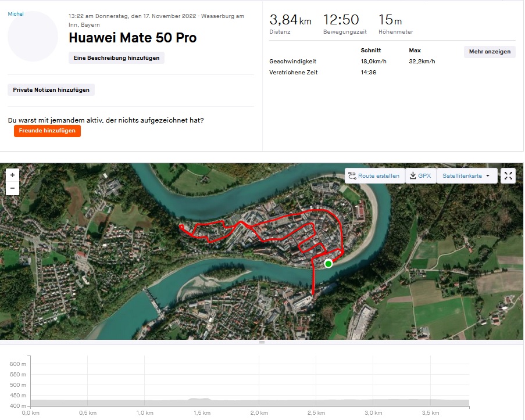
Task: Zoom out on the map
Action: click(x=12, y=188)
